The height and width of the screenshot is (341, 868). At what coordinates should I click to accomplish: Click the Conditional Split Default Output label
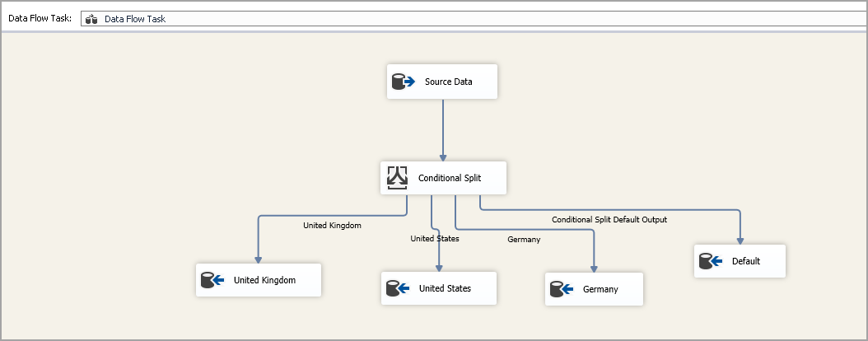tap(609, 220)
